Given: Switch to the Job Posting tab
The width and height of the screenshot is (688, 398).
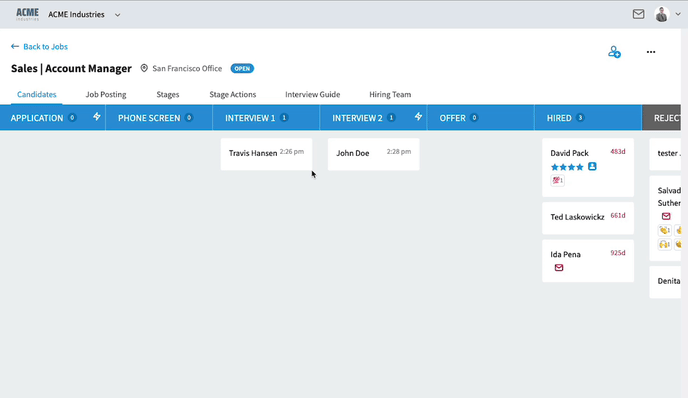Looking at the screenshot, I should (106, 94).
